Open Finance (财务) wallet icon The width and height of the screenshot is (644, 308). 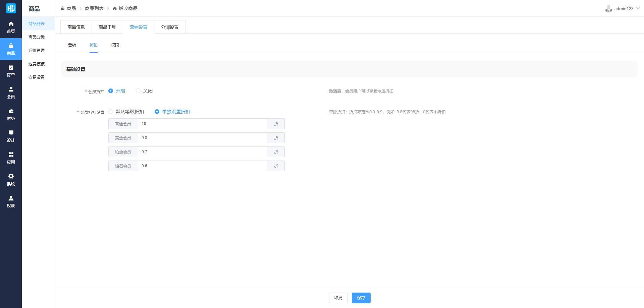(x=11, y=111)
